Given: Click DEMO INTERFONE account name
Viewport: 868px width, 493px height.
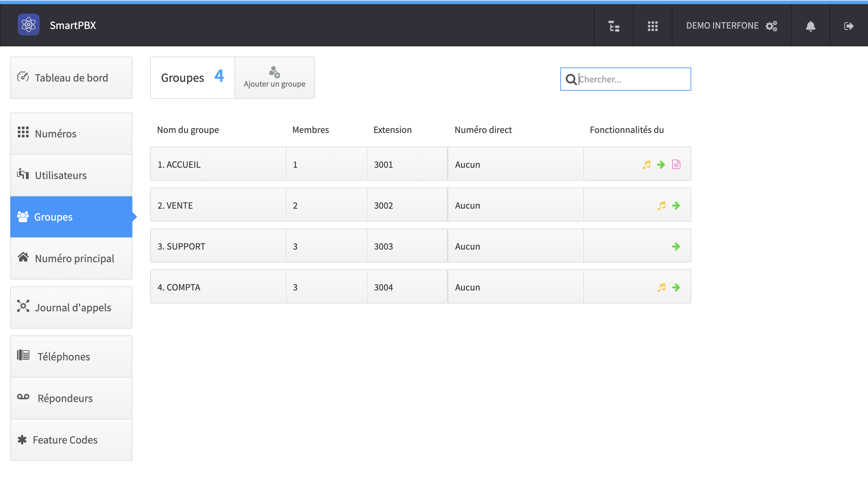Looking at the screenshot, I should point(722,26).
